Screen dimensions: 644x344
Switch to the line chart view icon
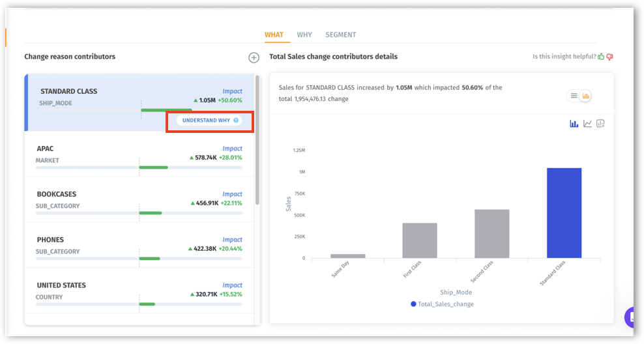tap(587, 124)
